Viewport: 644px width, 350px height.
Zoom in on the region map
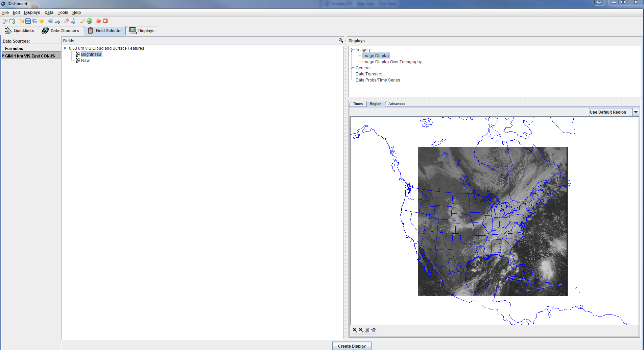pos(355,330)
